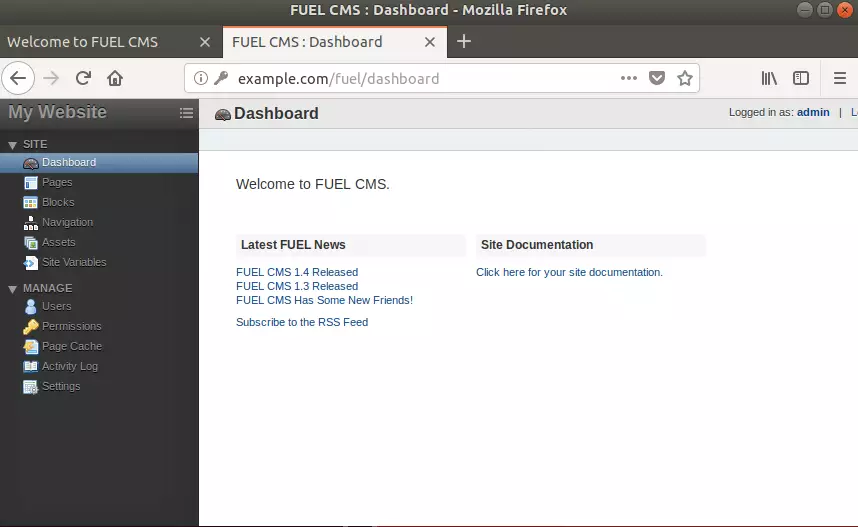
Task: Click the Site Variables icon
Action: click(31, 263)
